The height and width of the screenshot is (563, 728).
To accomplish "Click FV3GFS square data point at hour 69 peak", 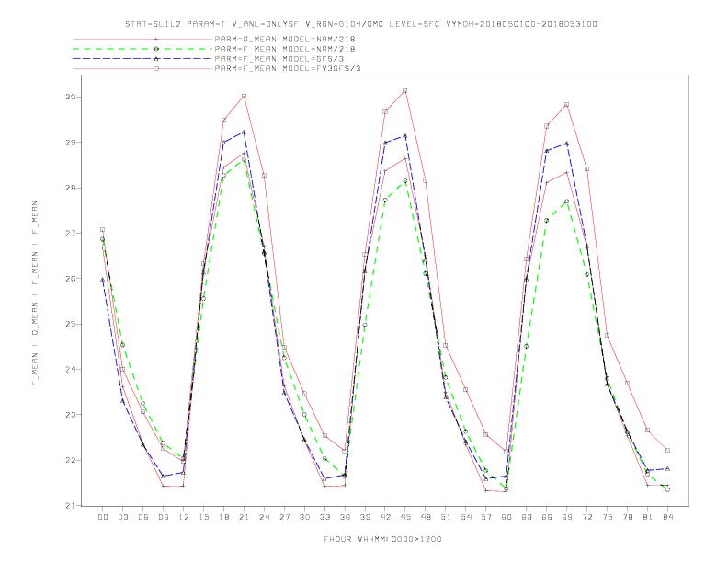I will (566, 105).
